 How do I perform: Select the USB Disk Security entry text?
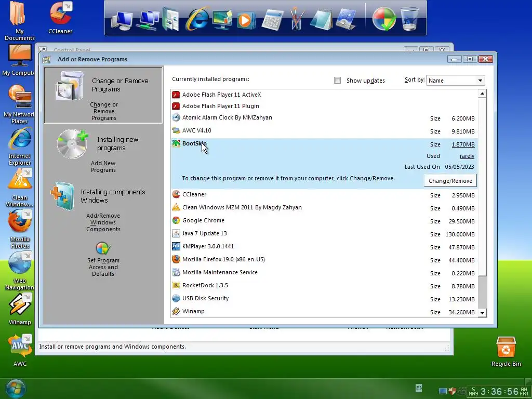205,298
